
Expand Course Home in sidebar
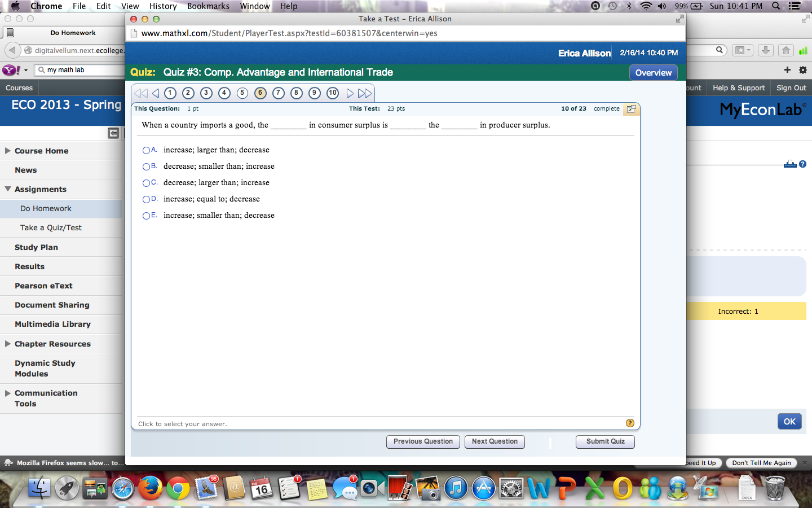tap(8, 151)
